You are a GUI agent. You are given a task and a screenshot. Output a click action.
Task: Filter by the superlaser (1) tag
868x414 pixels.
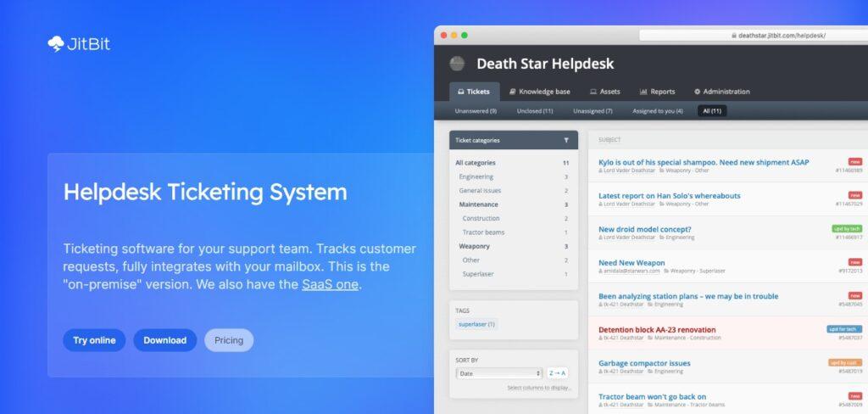tap(476, 324)
